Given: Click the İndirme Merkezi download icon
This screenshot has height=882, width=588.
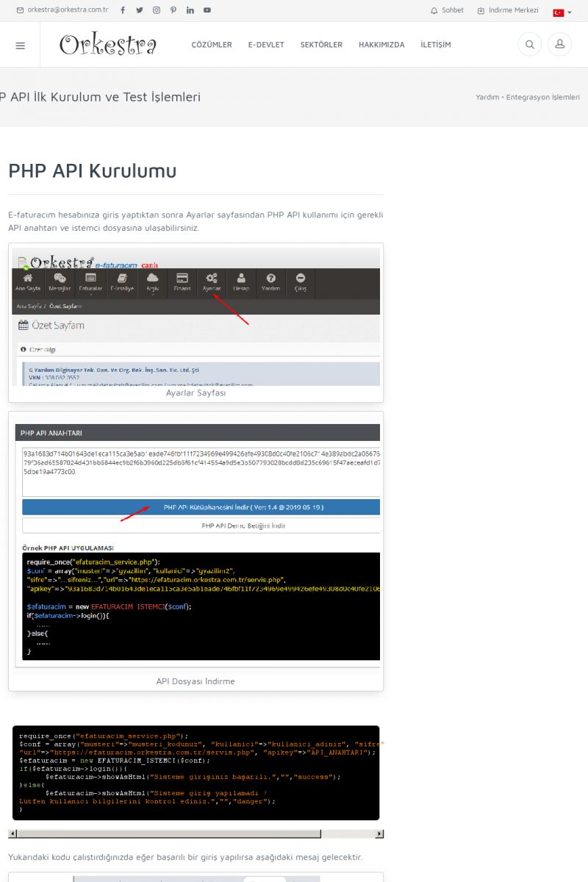Looking at the screenshot, I should (481, 10).
